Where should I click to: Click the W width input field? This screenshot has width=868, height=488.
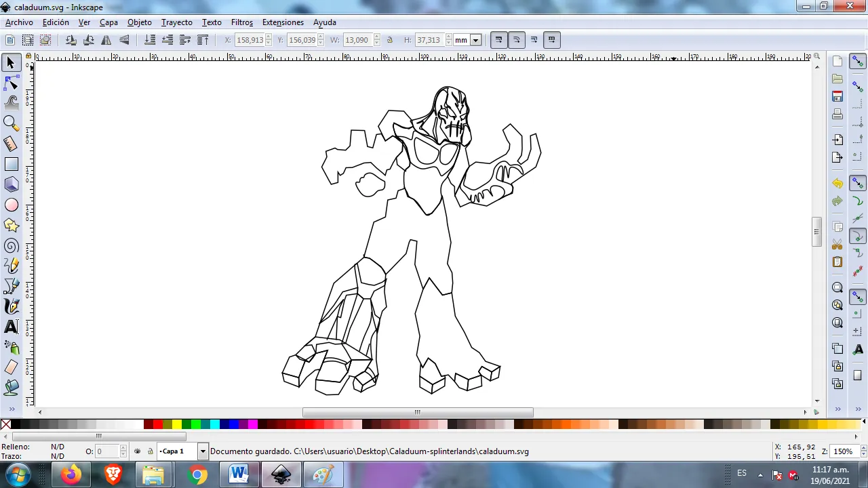pyautogui.click(x=357, y=40)
